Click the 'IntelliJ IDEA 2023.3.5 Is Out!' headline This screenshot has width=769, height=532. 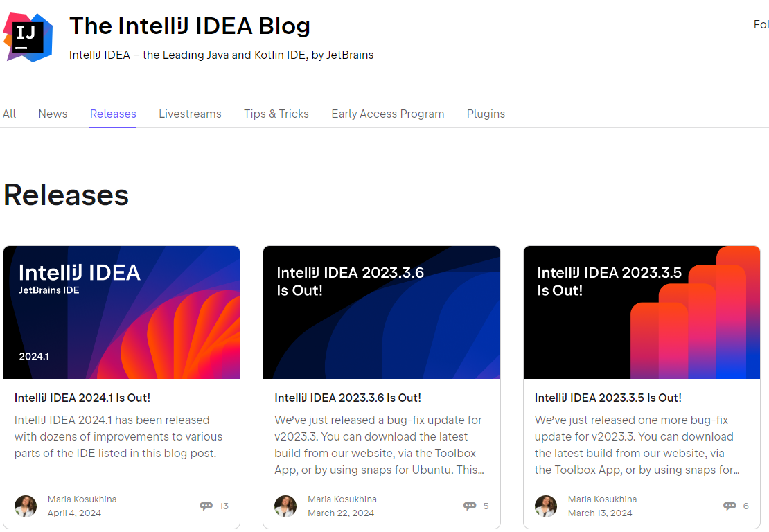tap(608, 398)
